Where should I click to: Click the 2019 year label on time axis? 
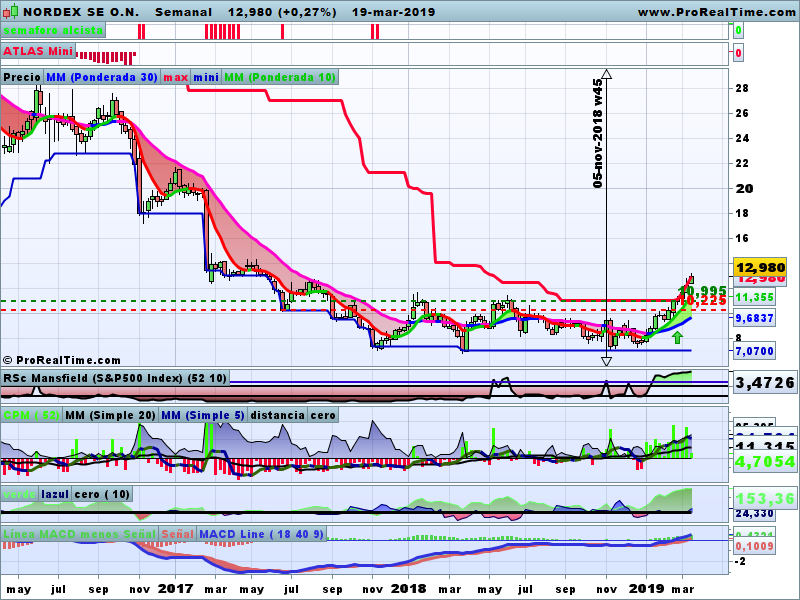646,588
